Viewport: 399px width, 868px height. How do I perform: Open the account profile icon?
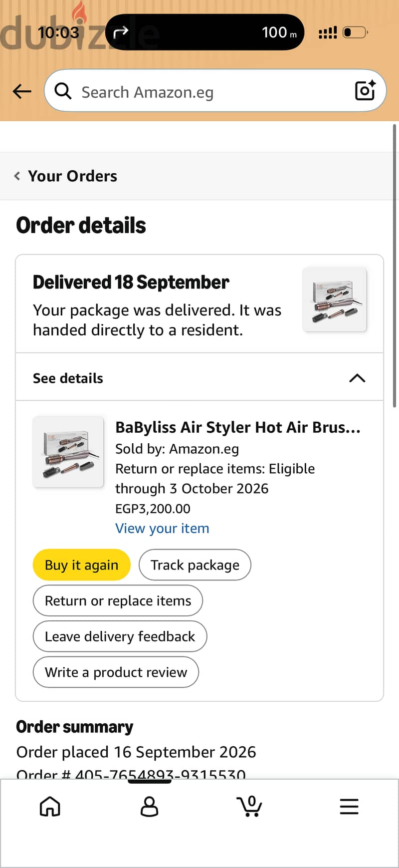tap(149, 806)
